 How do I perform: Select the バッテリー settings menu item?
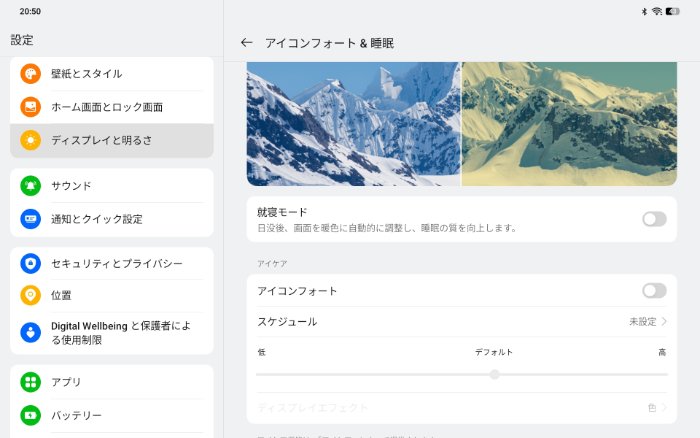76,415
